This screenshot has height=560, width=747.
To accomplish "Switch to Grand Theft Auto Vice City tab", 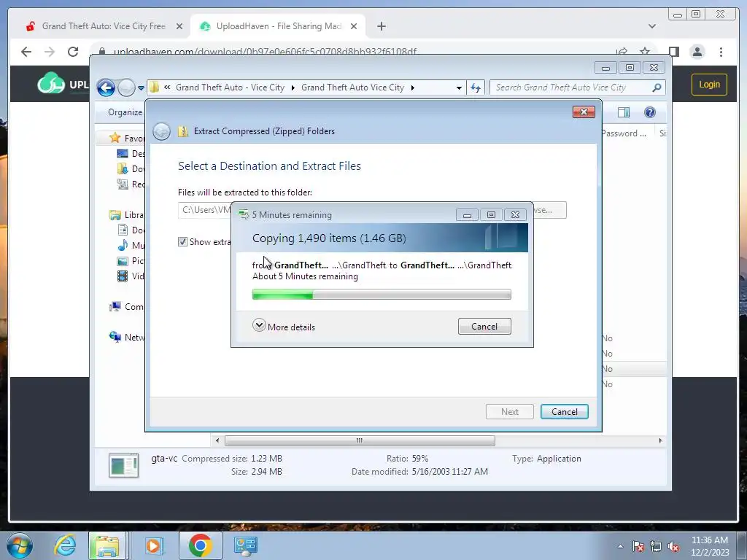I will 104,26.
